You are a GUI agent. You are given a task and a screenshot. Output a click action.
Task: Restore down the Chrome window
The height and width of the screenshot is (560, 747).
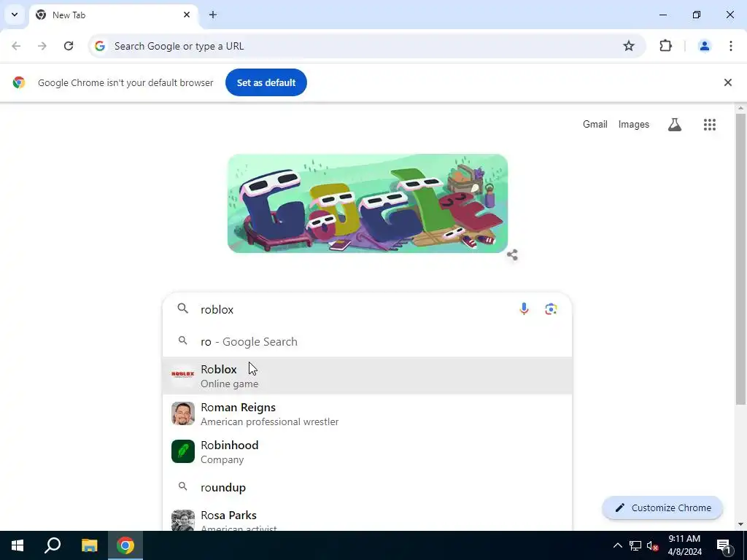(x=697, y=15)
